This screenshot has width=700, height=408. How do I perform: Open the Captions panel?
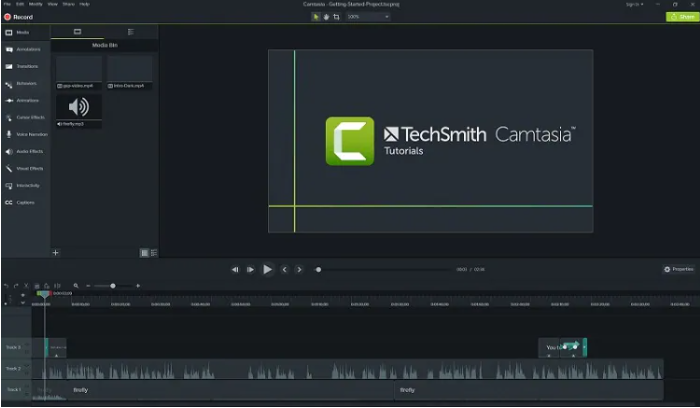coord(25,202)
